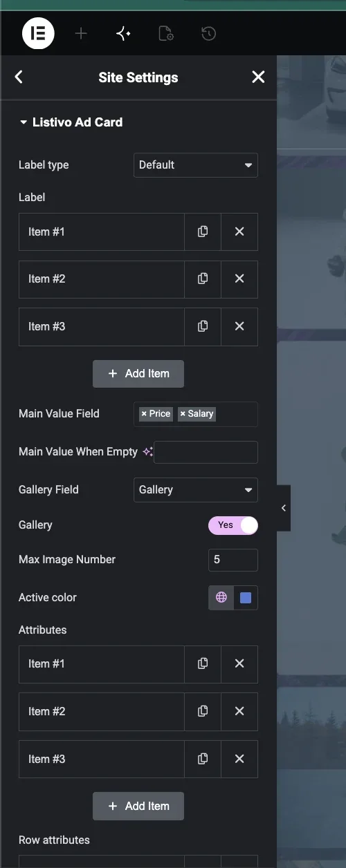Duplicate Label Item #3
The height and width of the screenshot is (868, 346).
point(203,326)
